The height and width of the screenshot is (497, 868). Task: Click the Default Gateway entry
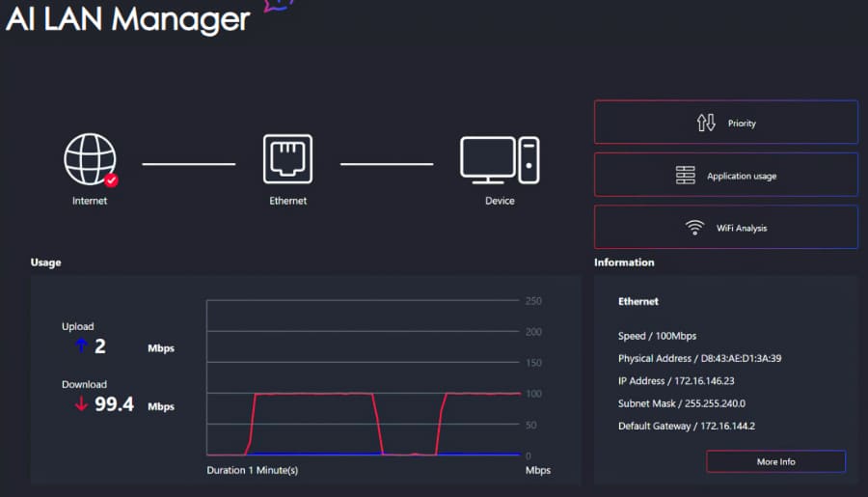pyautogui.click(x=684, y=426)
